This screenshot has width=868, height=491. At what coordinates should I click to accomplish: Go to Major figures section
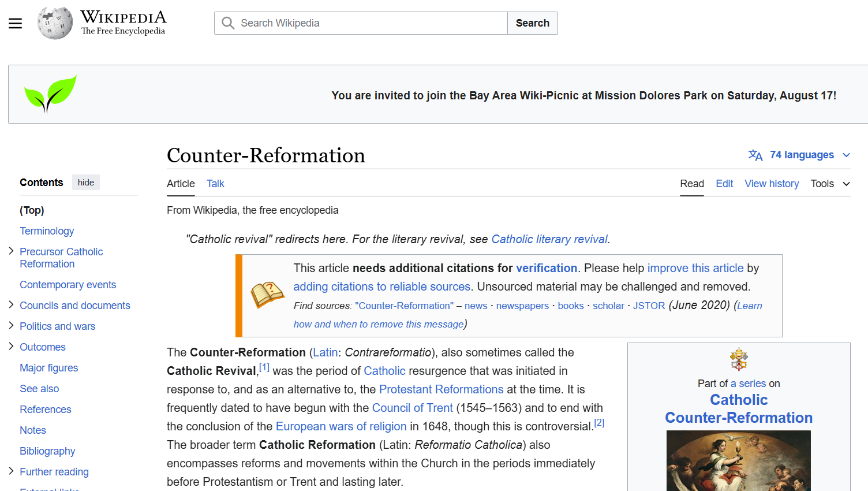pyautogui.click(x=48, y=368)
